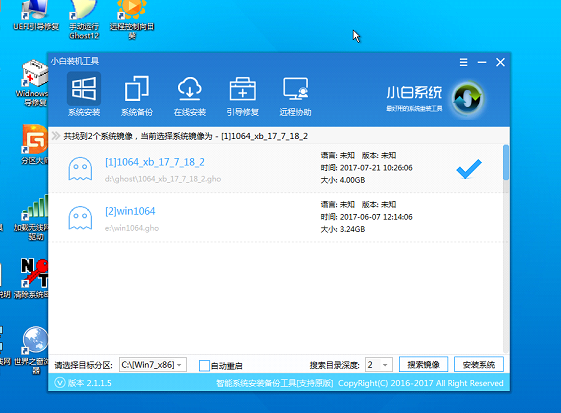Open target partition dropdown C:\[Win7_x86]

pos(153,365)
